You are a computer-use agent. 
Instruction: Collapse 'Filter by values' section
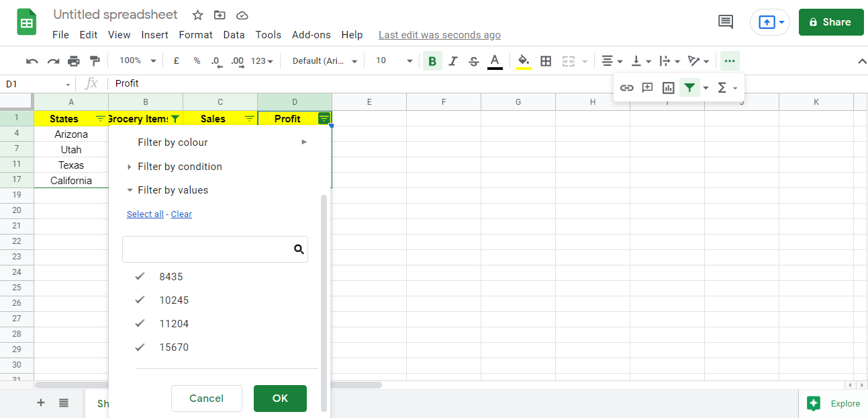168,190
